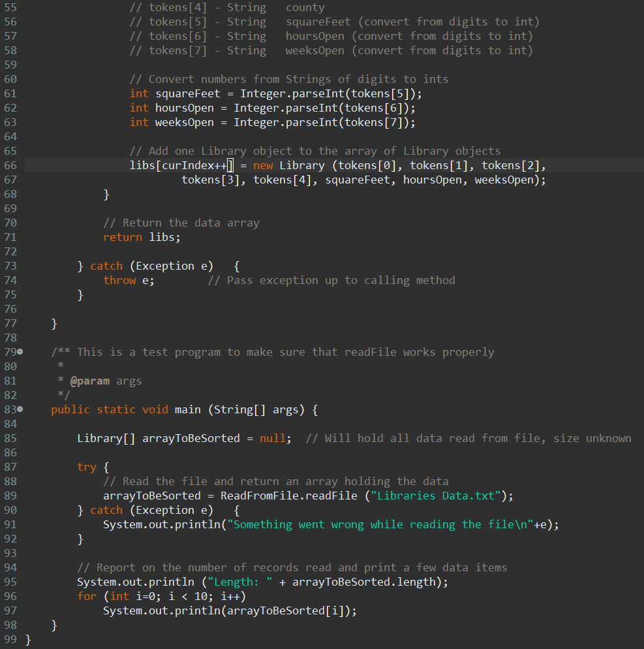This screenshot has width=644, height=649.
Task: Select the line number 66 in gutter
Action: 11,165
